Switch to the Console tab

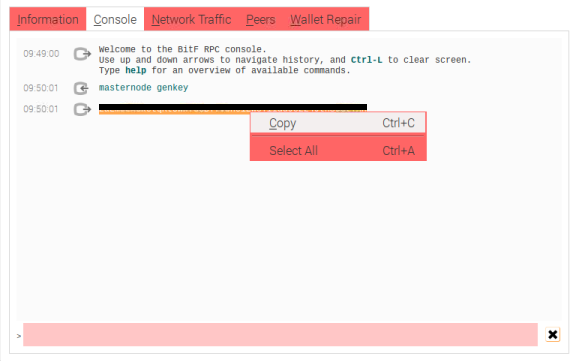pyautogui.click(x=115, y=19)
